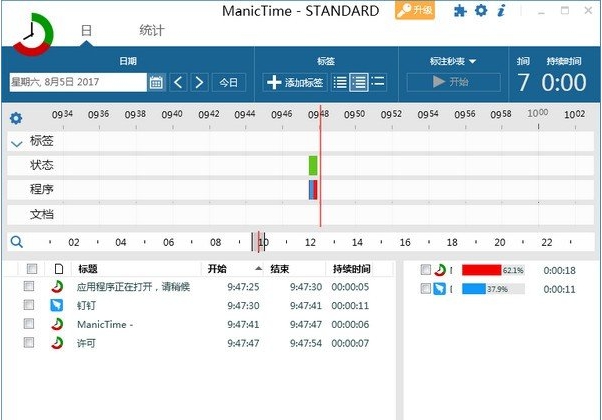Select the 许可 row title
The image size is (602, 420).
tap(86, 343)
